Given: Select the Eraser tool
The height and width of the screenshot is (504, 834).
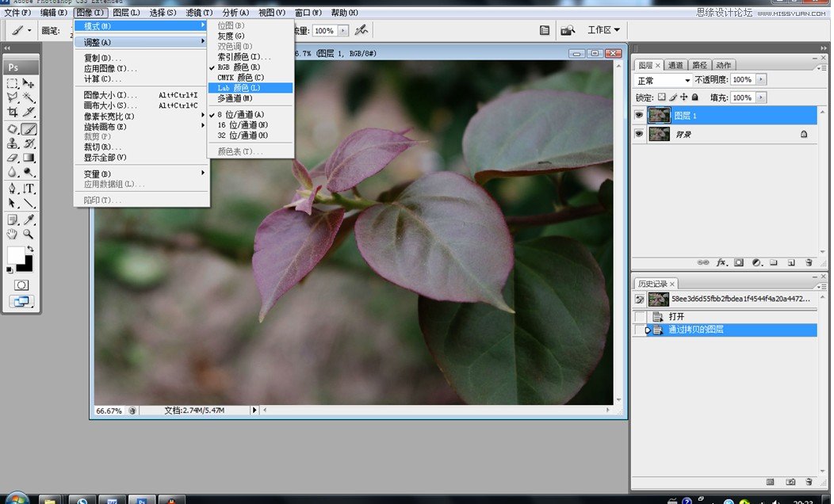Looking at the screenshot, I should pyautogui.click(x=12, y=158).
